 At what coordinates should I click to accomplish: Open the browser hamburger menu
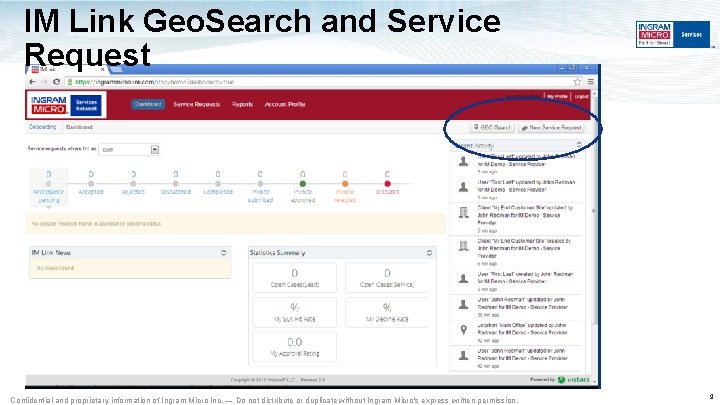(591, 82)
